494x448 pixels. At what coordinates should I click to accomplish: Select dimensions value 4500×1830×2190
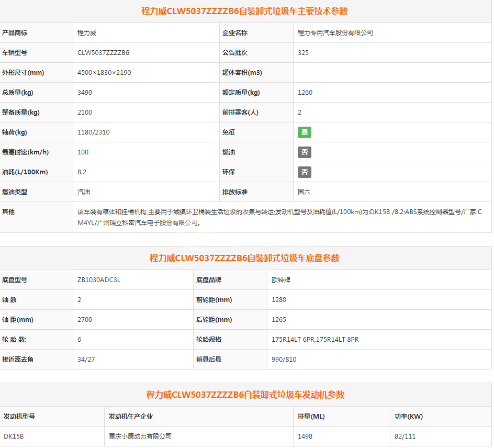(x=104, y=72)
